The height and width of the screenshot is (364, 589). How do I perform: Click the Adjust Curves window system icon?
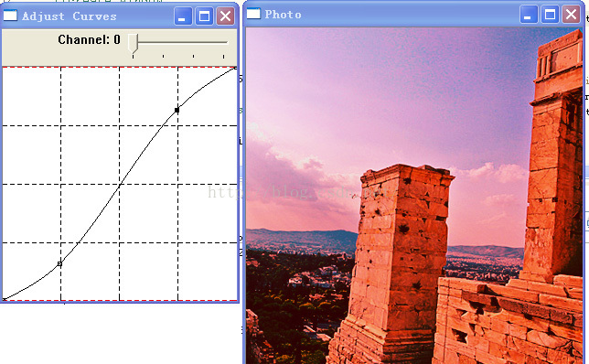coord(10,16)
